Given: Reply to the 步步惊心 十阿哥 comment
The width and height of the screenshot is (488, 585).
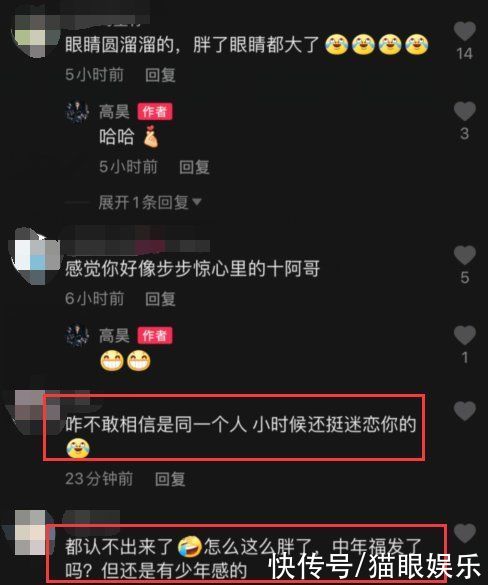Looking at the screenshot, I should coord(160,299).
